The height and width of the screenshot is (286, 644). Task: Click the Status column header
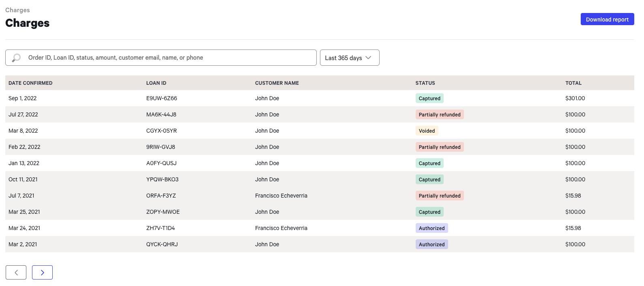(425, 83)
